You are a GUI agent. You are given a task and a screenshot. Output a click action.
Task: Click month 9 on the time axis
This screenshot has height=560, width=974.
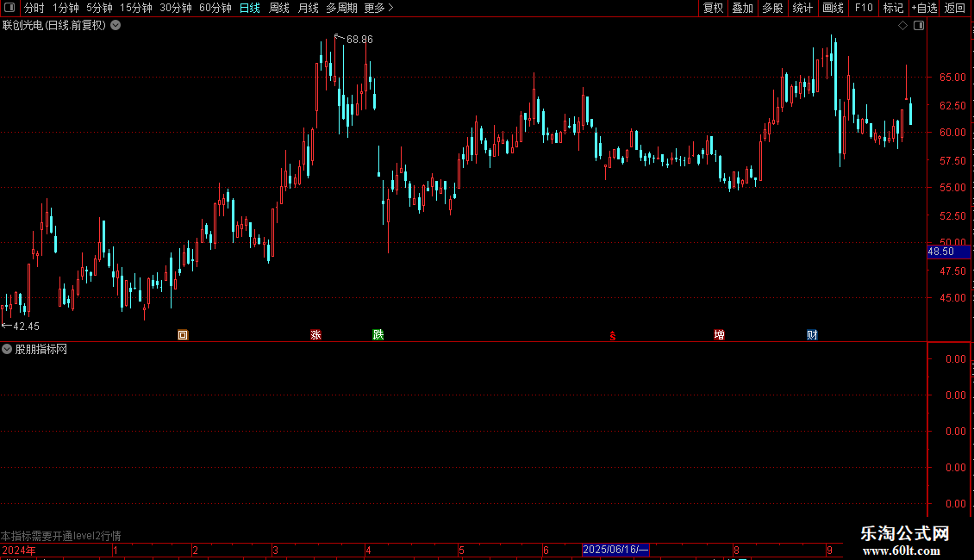(829, 550)
